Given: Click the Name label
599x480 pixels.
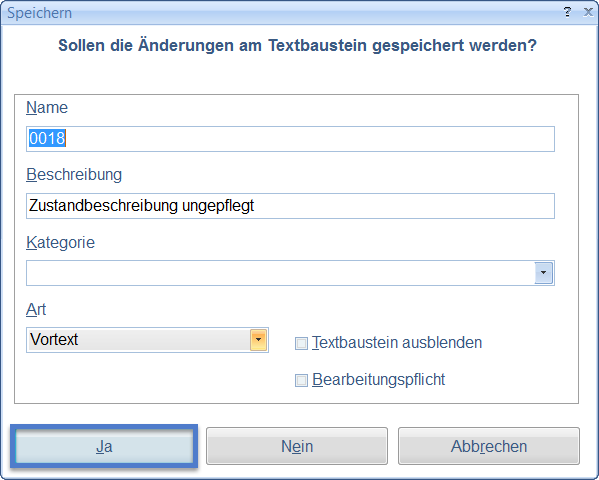Looking at the screenshot, I should pyautogui.click(x=47, y=107).
